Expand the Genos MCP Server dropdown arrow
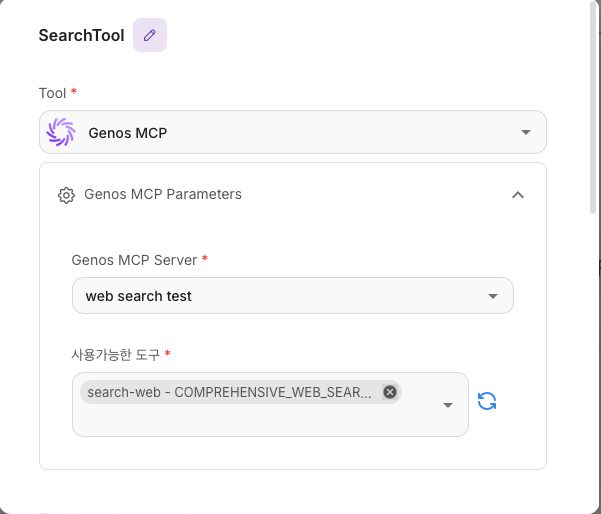601x514 pixels. point(492,296)
